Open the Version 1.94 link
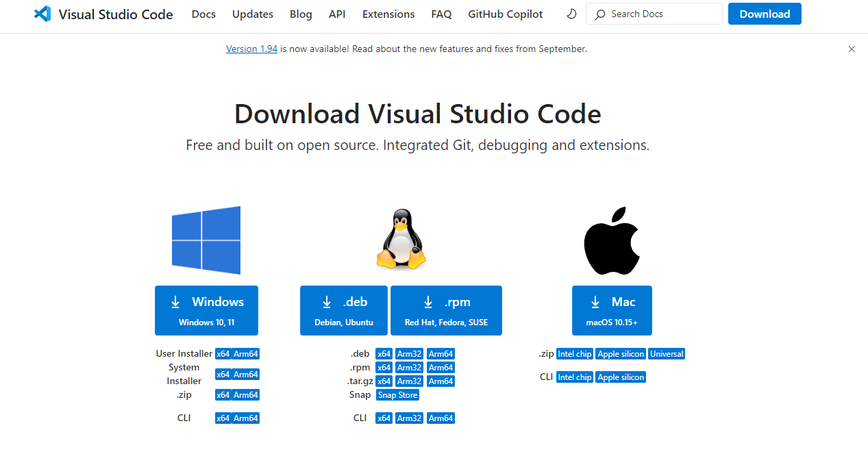The width and height of the screenshot is (868, 467). click(x=251, y=49)
